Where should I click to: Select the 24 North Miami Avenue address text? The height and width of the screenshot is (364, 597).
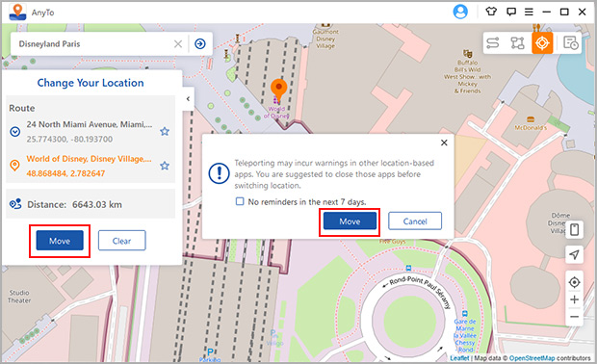pyautogui.click(x=90, y=124)
